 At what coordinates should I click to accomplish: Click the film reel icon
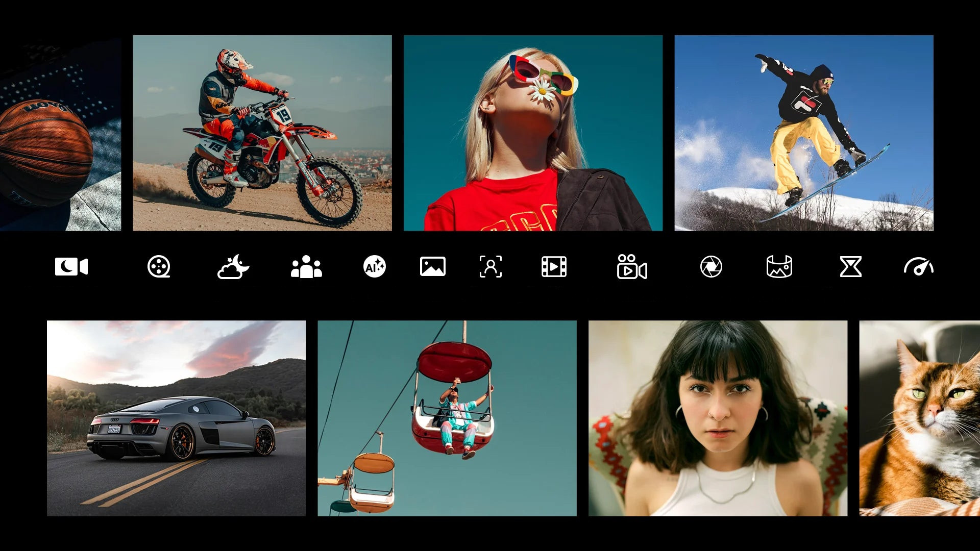(x=159, y=266)
